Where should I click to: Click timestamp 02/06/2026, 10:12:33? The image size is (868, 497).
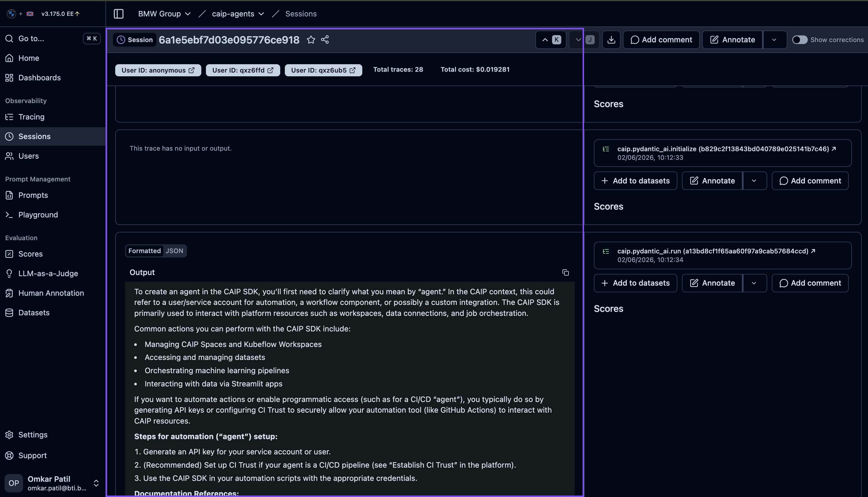[x=650, y=157]
